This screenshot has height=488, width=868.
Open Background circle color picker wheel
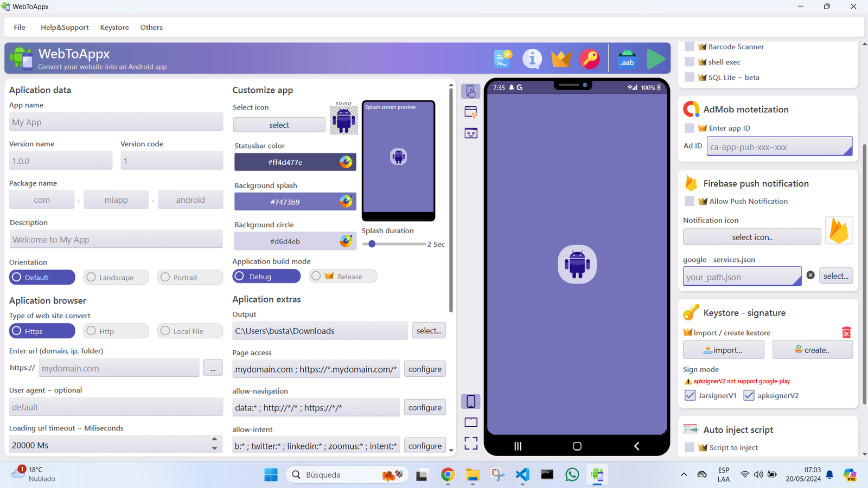tap(346, 241)
